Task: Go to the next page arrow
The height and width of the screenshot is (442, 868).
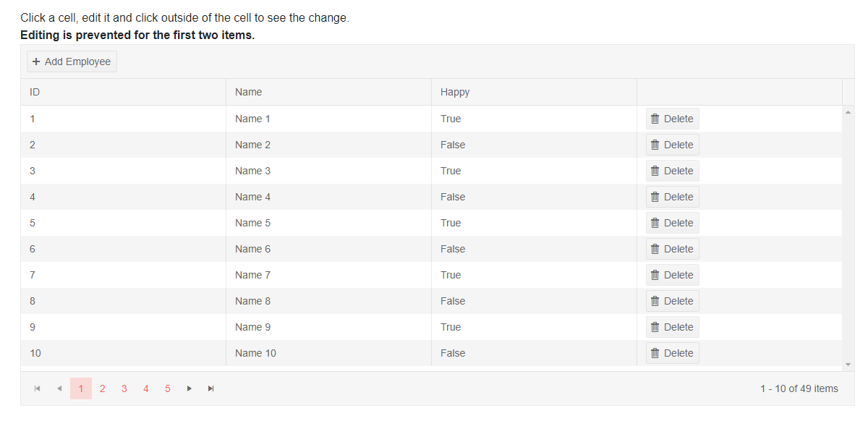Action: [190, 388]
